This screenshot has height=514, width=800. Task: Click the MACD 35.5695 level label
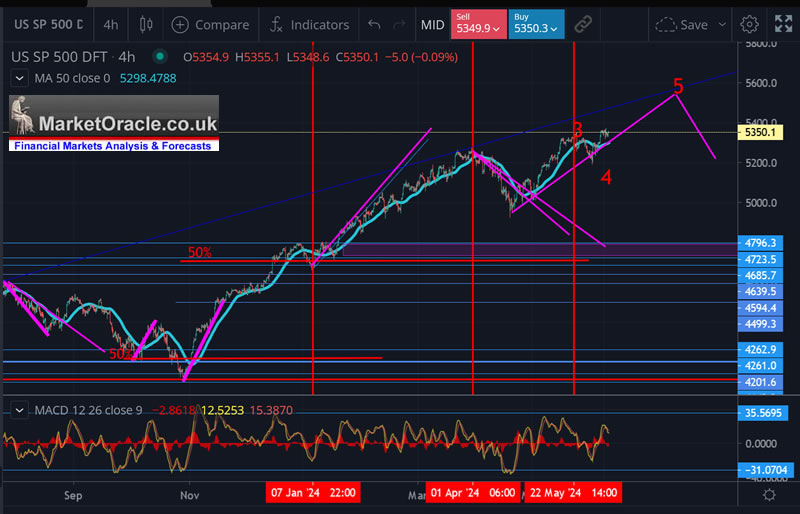[x=763, y=413]
